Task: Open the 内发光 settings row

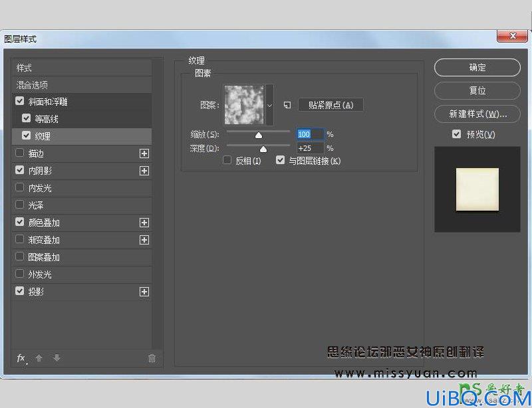Action: [x=82, y=188]
